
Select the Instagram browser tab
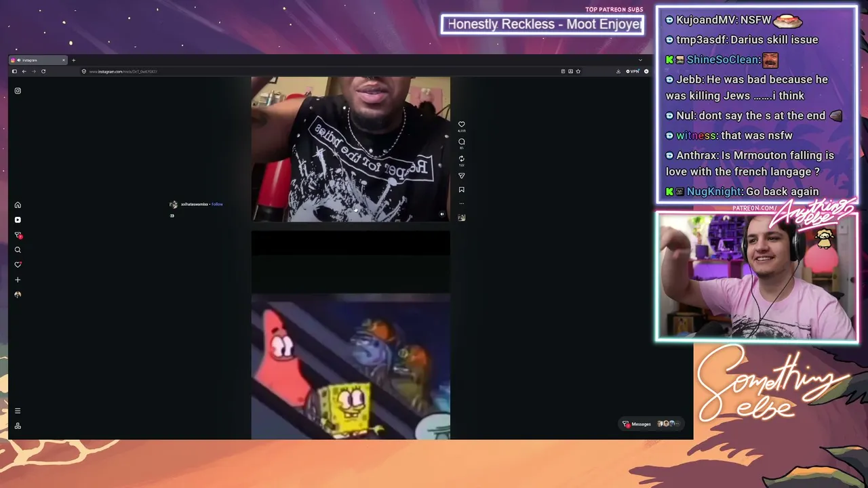point(37,60)
